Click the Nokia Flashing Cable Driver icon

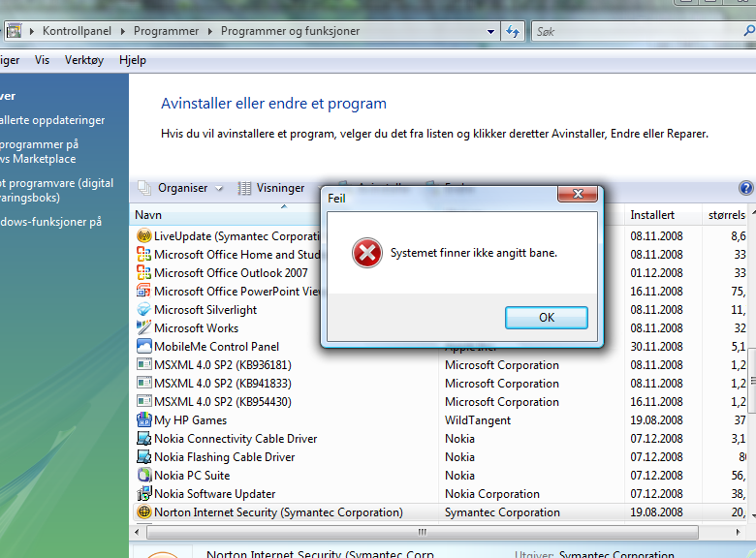pos(143,456)
